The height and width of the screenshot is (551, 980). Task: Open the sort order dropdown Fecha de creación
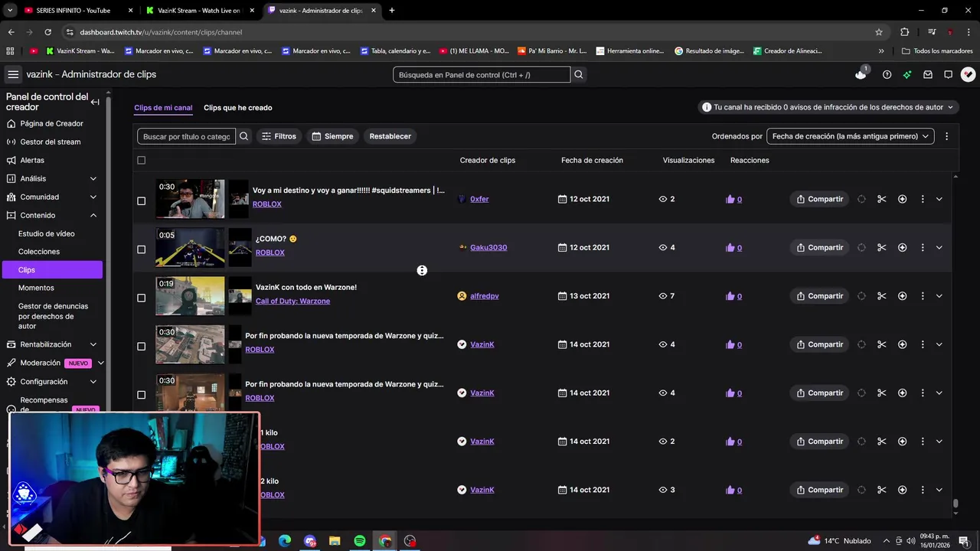[x=850, y=136]
